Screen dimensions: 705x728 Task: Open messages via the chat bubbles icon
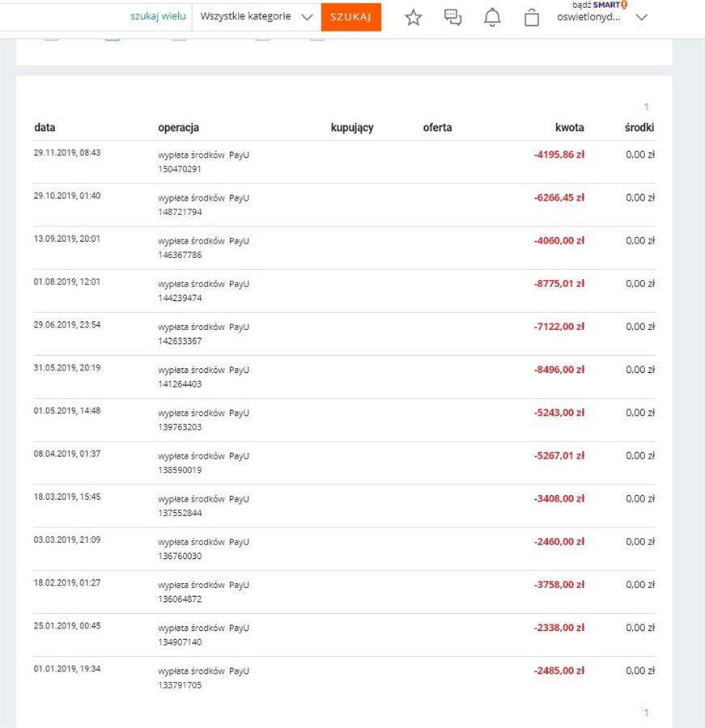coord(453,18)
